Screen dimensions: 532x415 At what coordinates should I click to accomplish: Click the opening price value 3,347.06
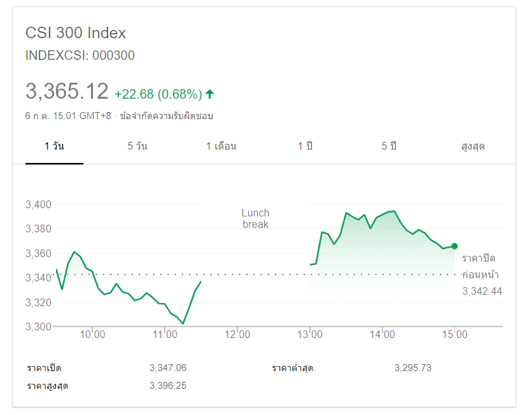pyautogui.click(x=168, y=368)
